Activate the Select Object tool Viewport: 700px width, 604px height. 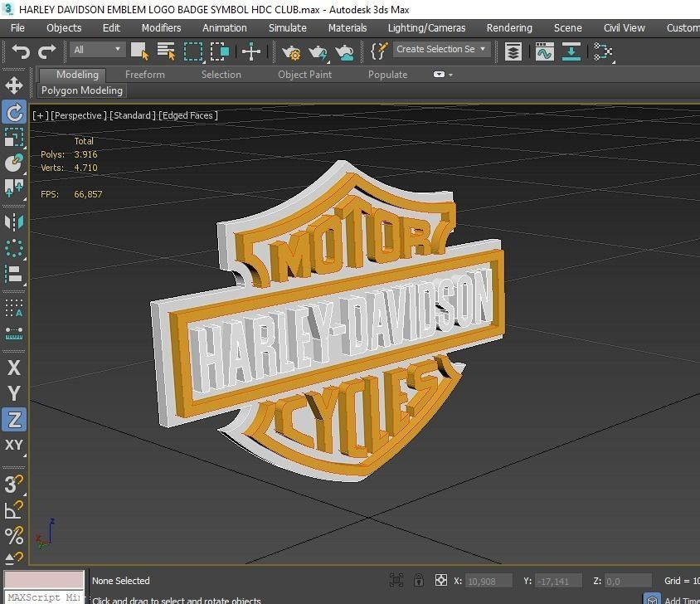[139, 51]
